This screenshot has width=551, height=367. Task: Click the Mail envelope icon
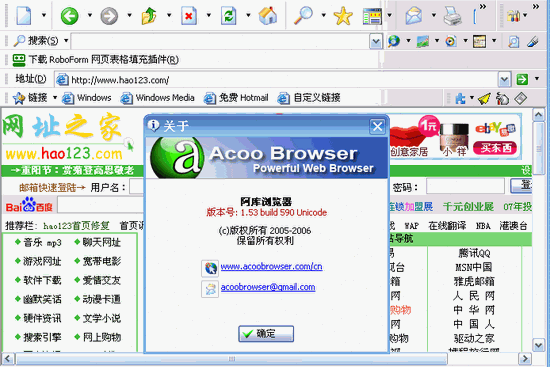414,16
